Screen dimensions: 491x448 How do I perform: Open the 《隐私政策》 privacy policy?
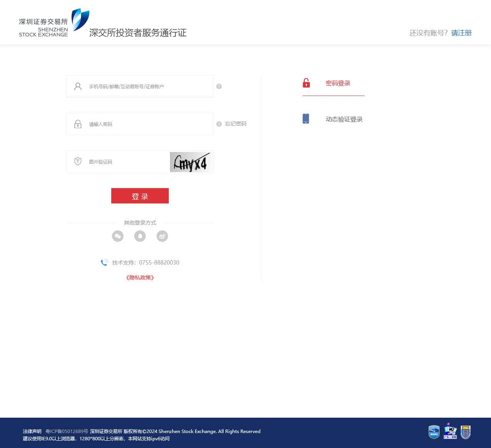[140, 278]
